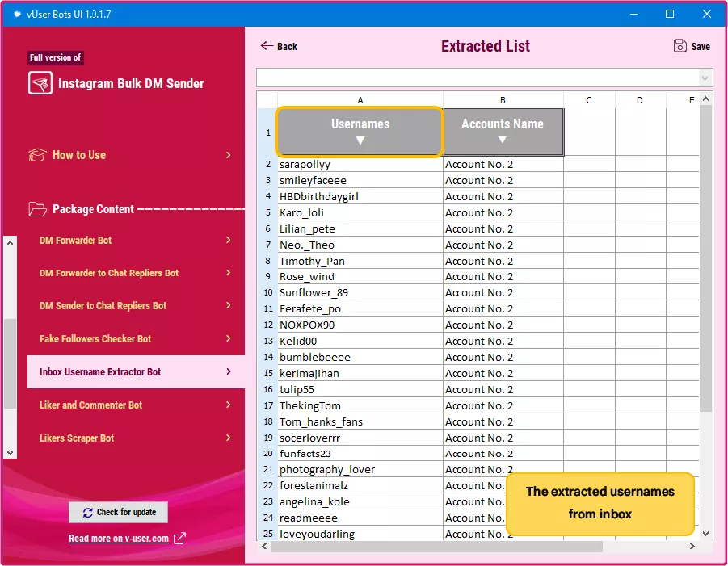Open Read more on v-user.com link

click(119, 539)
